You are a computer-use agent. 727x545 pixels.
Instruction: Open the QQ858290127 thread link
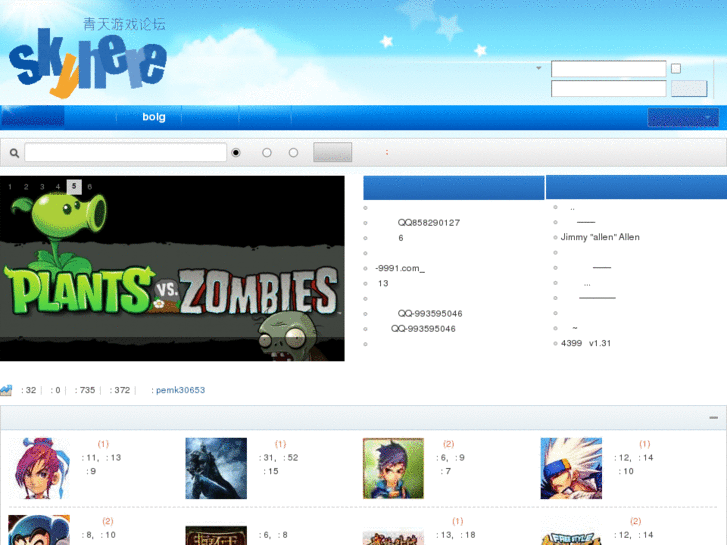pyautogui.click(x=429, y=223)
